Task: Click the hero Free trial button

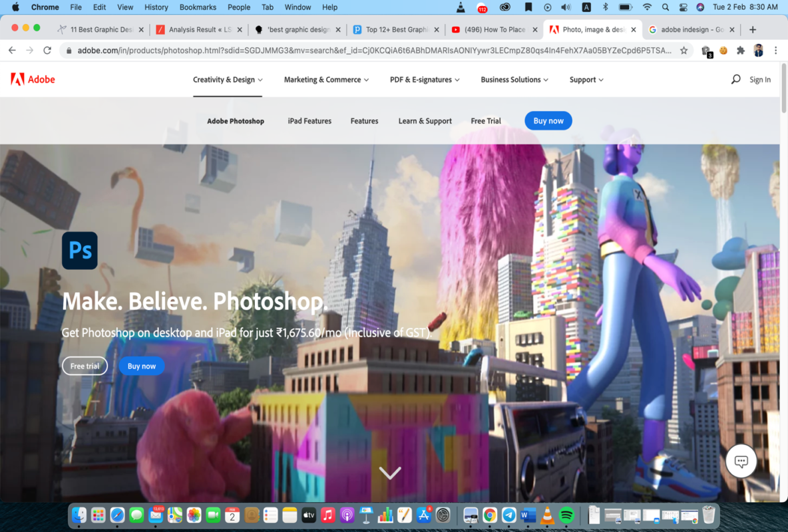Action: tap(85, 366)
